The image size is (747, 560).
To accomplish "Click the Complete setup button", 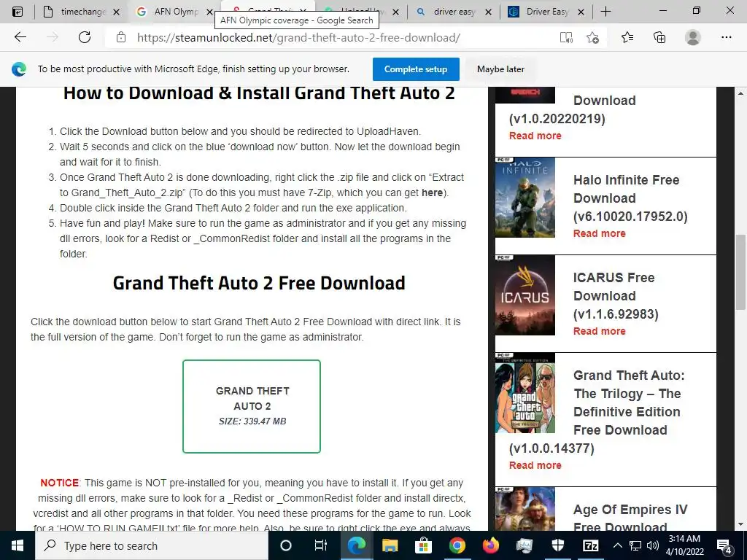I will (x=416, y=69).
